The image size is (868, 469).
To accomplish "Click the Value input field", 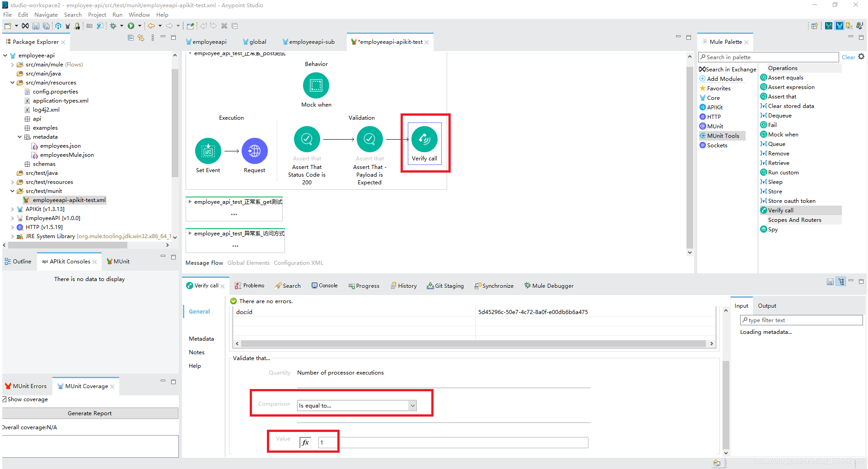I will pyautogui.click(x=453, y=442).
